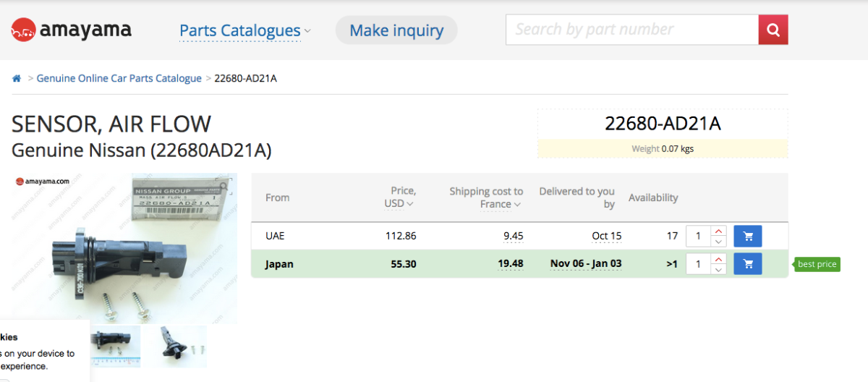Click the Japan price 55.30
The width and height of the screenshot is (868, 382).
pos(404,264)
